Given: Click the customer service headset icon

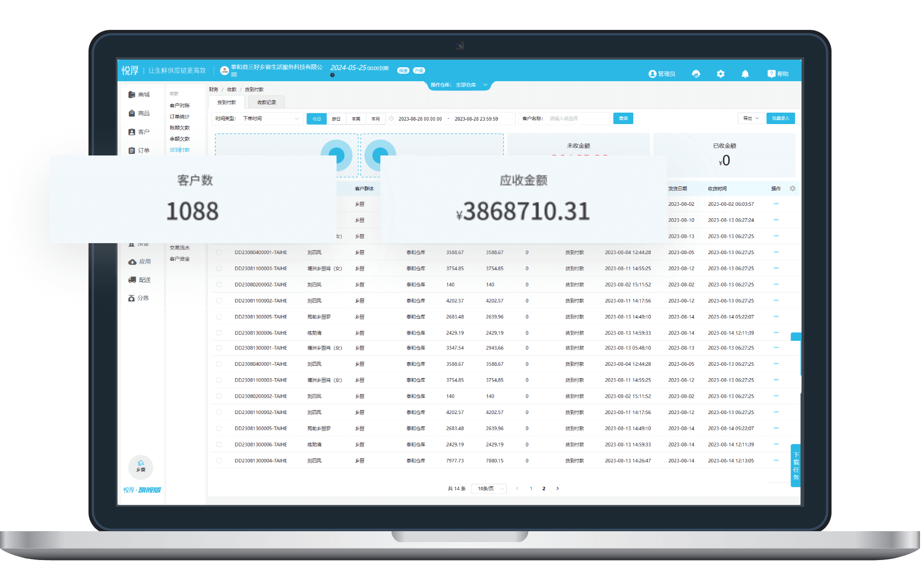Looking at the screenshot, I should (x=696, y=74).
